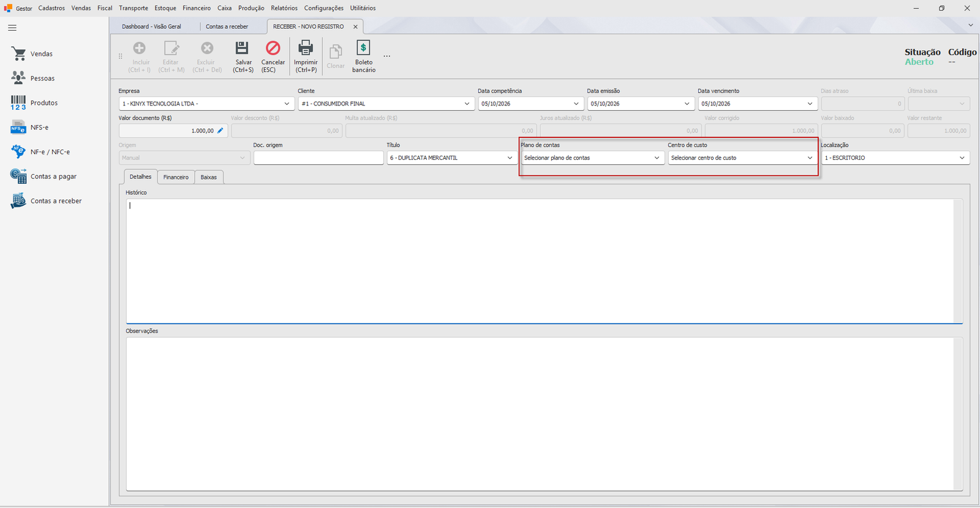980x508 pixels.
Task: Open Contas a receber from the sidebar
Action: coord(46,201)
